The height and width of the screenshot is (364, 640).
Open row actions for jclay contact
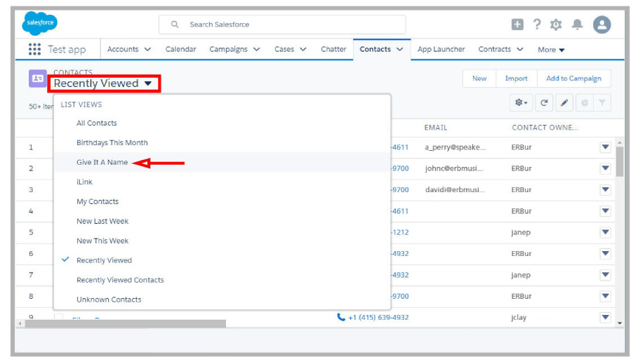tap(606, 317)
